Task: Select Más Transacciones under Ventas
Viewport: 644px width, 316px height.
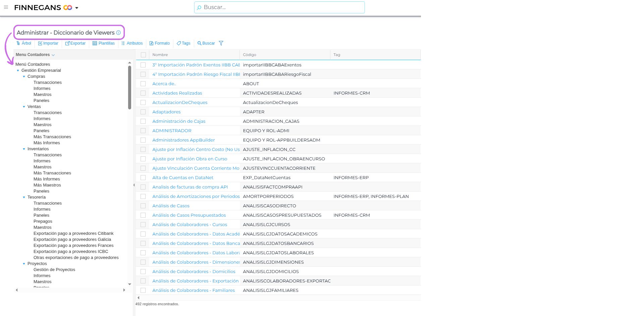Action: coord(52,137)
